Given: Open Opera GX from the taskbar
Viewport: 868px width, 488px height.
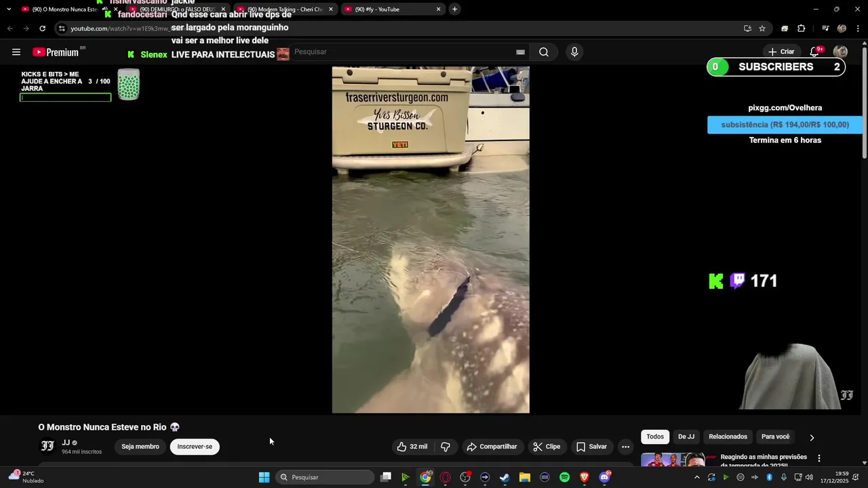Looking at the screenshot, I should (x=446, y=477).
